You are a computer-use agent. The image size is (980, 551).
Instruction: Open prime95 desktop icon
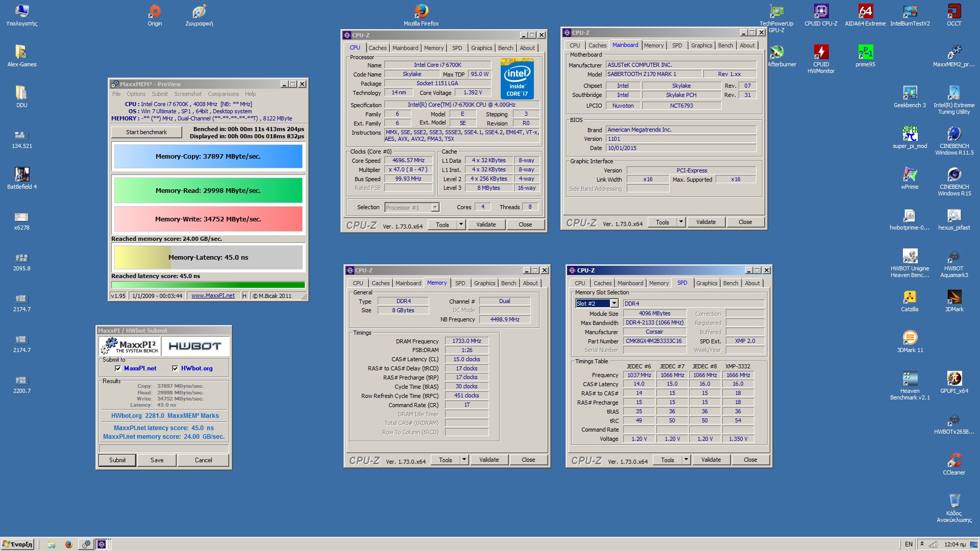click(x=865, y=56)
